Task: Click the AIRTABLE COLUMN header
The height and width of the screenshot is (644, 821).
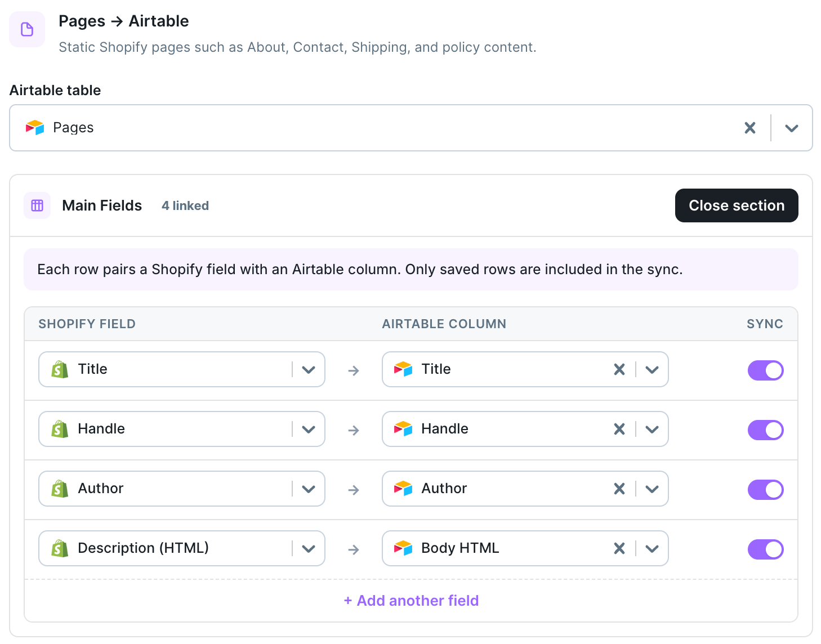Action: [444, 324]
